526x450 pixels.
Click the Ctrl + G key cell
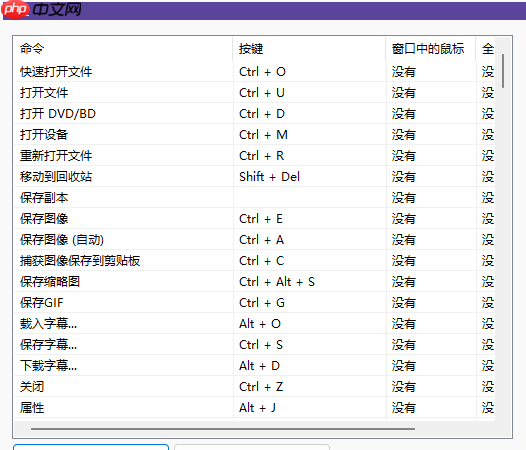[310, 303]
